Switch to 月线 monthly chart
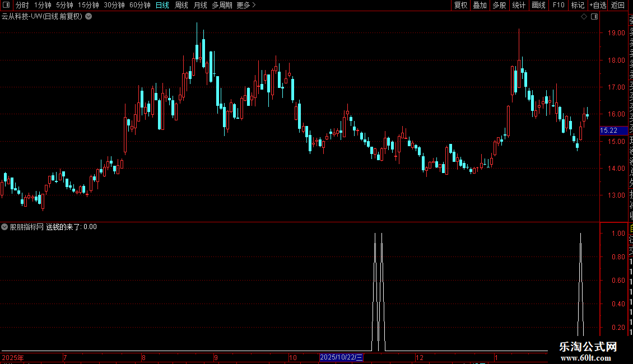 click(200, 5)
